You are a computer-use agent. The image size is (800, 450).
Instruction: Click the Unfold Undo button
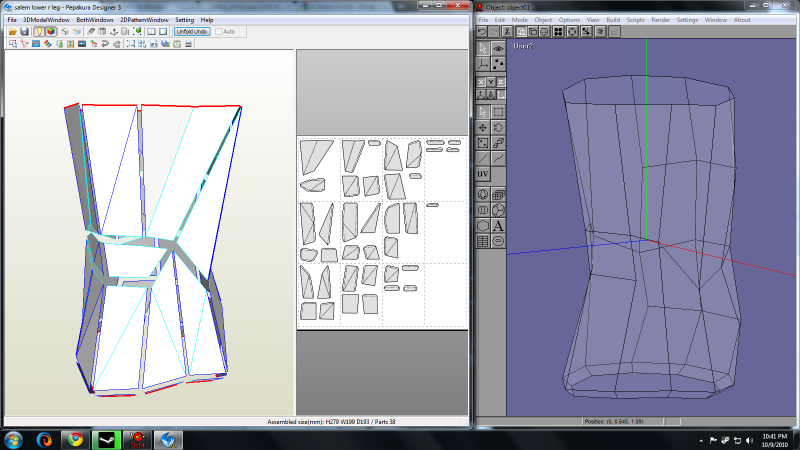point(190,32)
